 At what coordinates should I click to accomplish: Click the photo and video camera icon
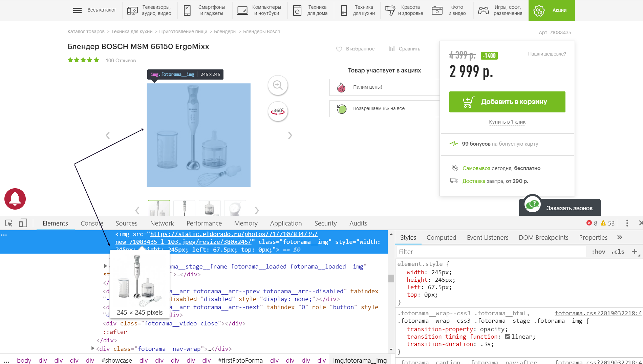click(437, 10)
